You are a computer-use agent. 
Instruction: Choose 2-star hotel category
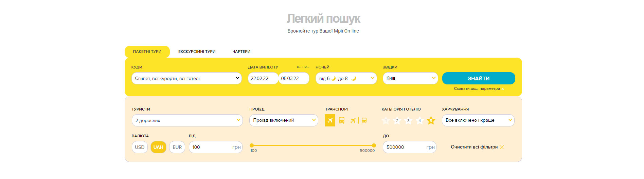(397, 120)
